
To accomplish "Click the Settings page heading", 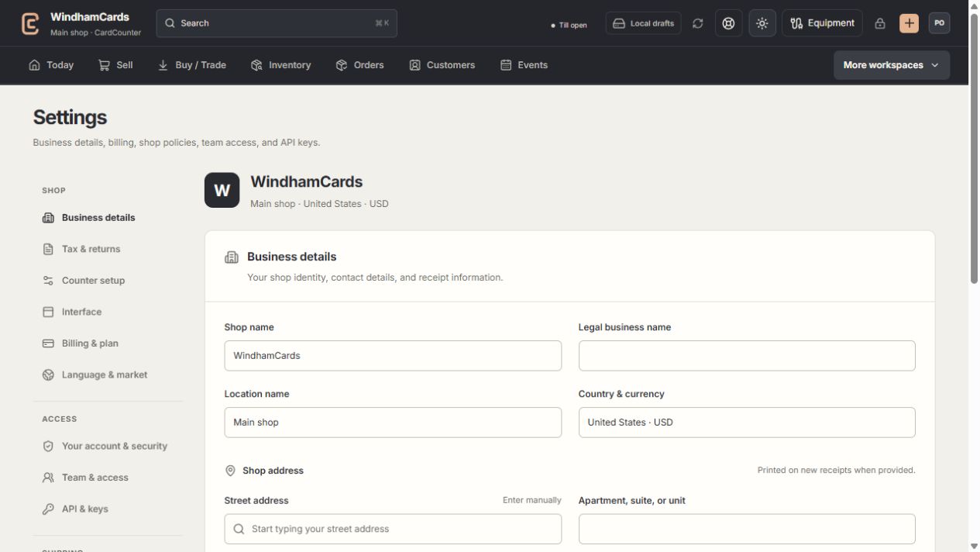I will (x=70, y=117).
